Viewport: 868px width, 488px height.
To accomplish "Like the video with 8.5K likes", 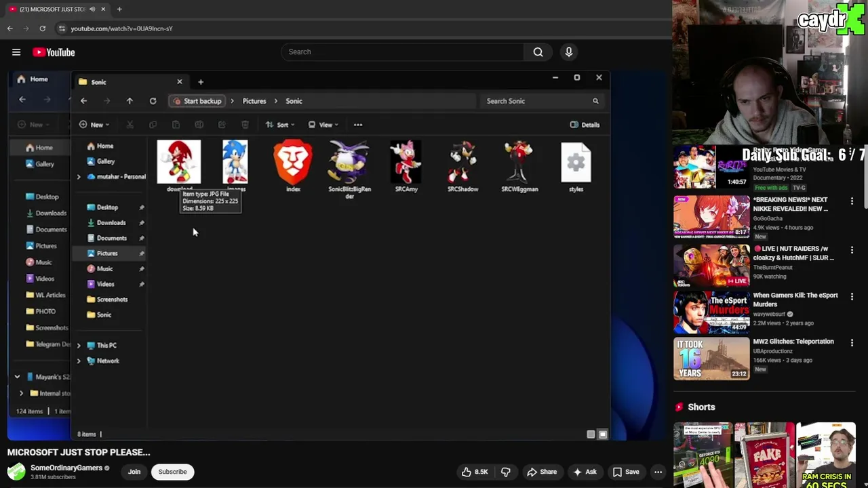I will click(x=475, y=472).
